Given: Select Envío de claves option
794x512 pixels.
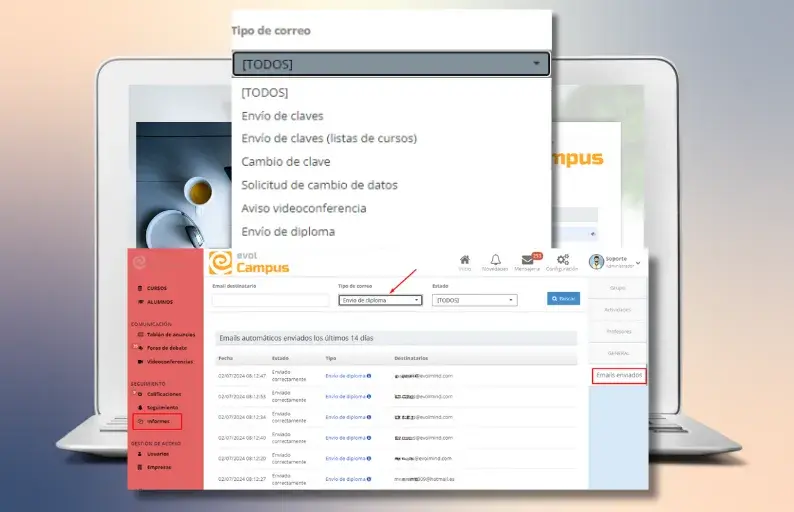Looking at the screenshot, I should [282, 116].
